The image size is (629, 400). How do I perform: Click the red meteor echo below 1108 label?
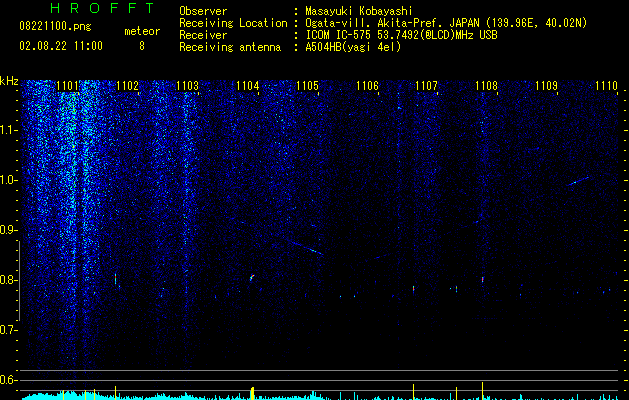click(x=483, y=279)
